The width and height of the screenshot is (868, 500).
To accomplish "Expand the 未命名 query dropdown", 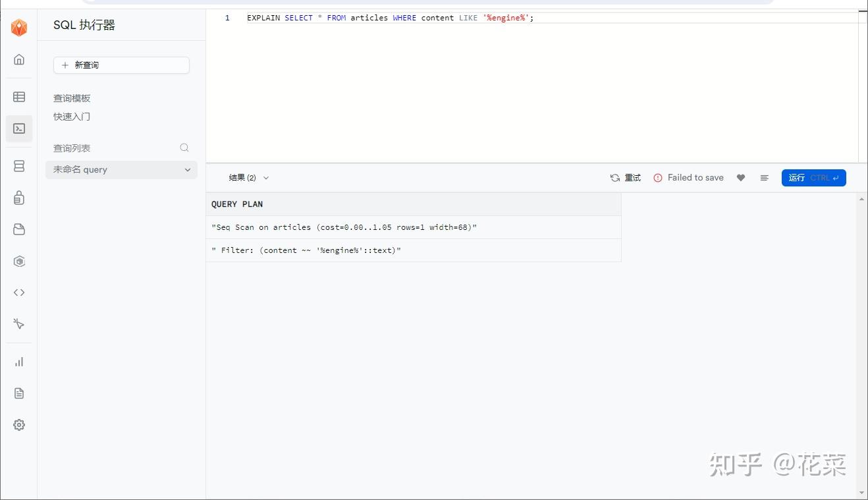I will coord(188,169).
